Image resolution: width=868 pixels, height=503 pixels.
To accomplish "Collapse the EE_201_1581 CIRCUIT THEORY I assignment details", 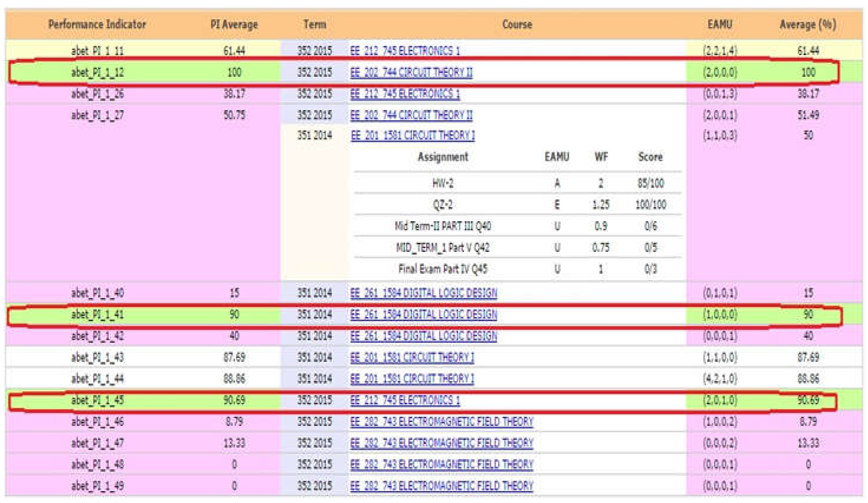I will (x=412, y=135).
